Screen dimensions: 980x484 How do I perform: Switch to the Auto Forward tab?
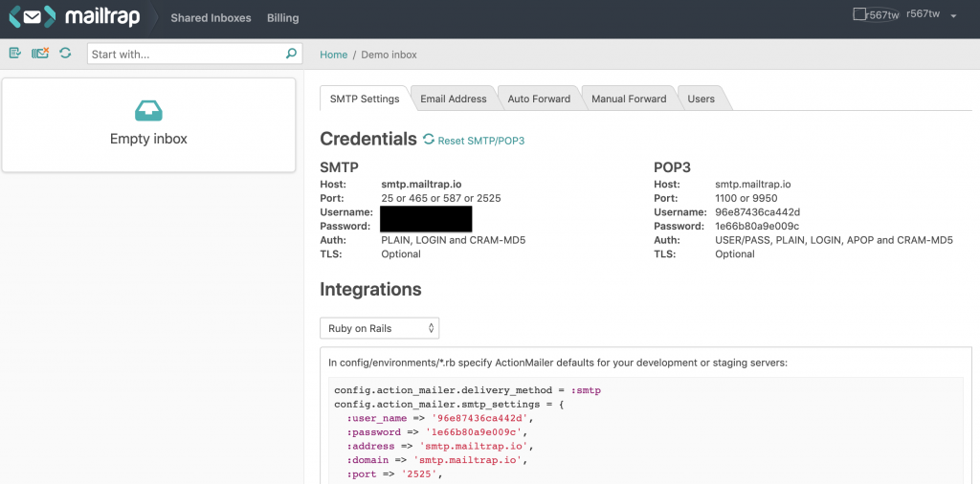[539, 99]
